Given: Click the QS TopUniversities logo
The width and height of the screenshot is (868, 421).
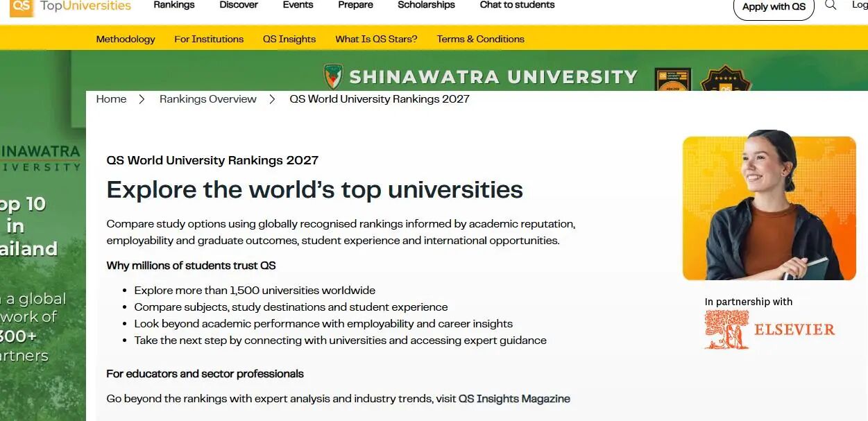Looking at the screenshot, I should (x=70, y=7).
